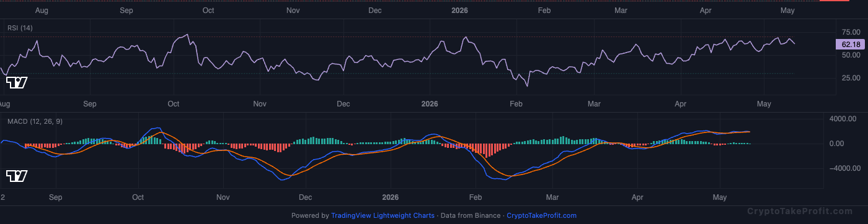Open the TradingView logo in RSI pane
868x224 pixels.
(x=17, y=82)
